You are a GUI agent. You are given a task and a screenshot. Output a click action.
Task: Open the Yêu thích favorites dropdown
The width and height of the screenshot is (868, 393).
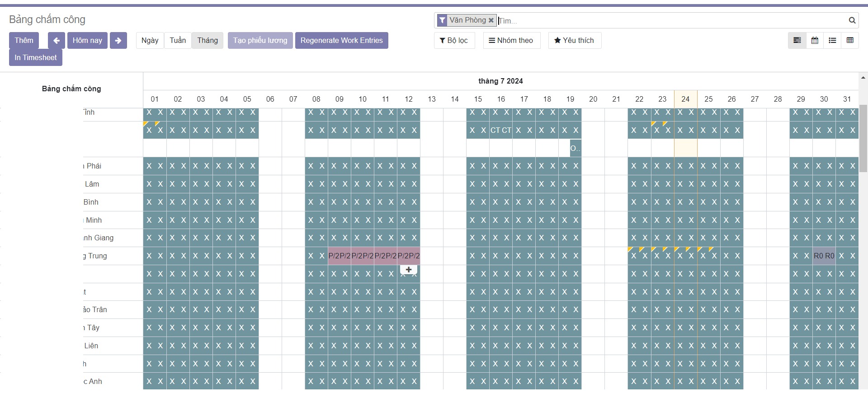574,41
